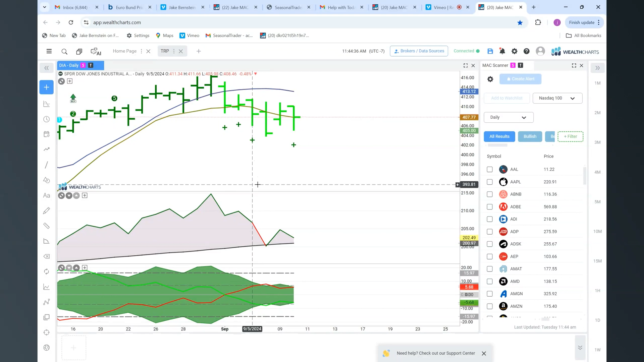Viewport: 644px width, 362px height.
Task: Open the layout windows icon
Action: click(79, 51)
